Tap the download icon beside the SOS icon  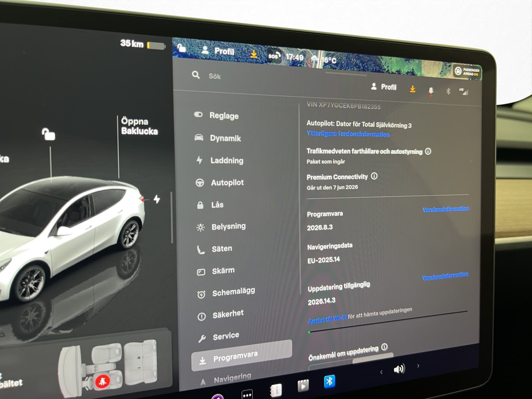(x=254, y=54)
